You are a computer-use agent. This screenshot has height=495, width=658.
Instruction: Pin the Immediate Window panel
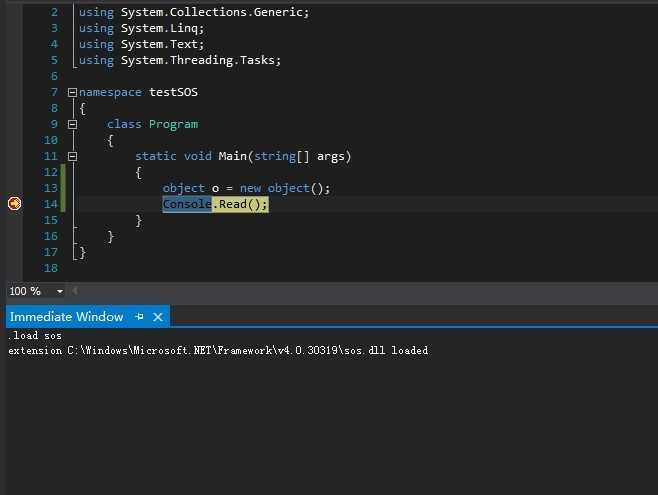click(x=139, y=317)
